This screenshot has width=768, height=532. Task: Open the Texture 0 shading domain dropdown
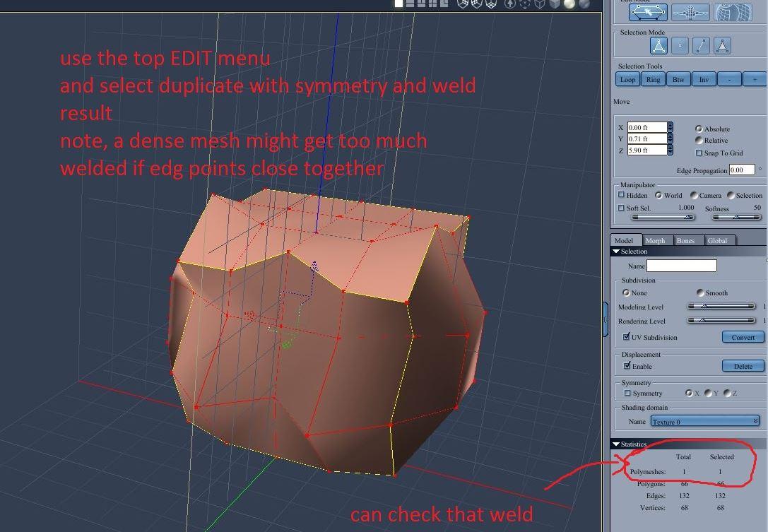tap(705, 421)
